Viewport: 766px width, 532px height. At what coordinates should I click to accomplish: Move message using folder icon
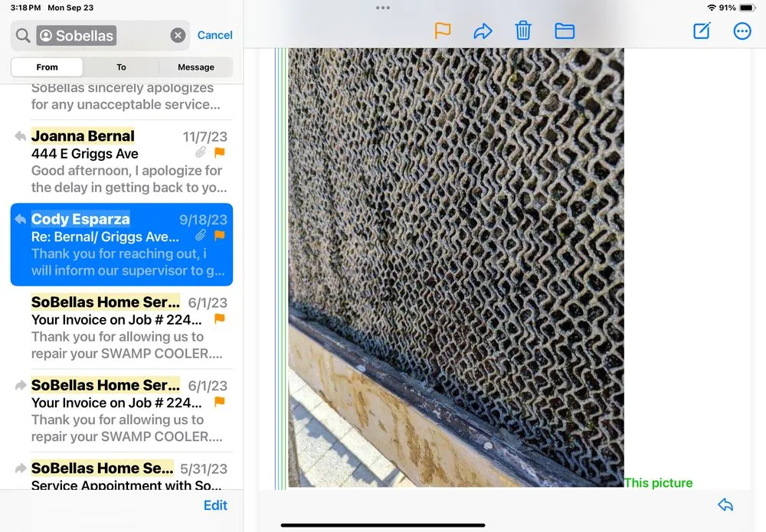[565, 31]
